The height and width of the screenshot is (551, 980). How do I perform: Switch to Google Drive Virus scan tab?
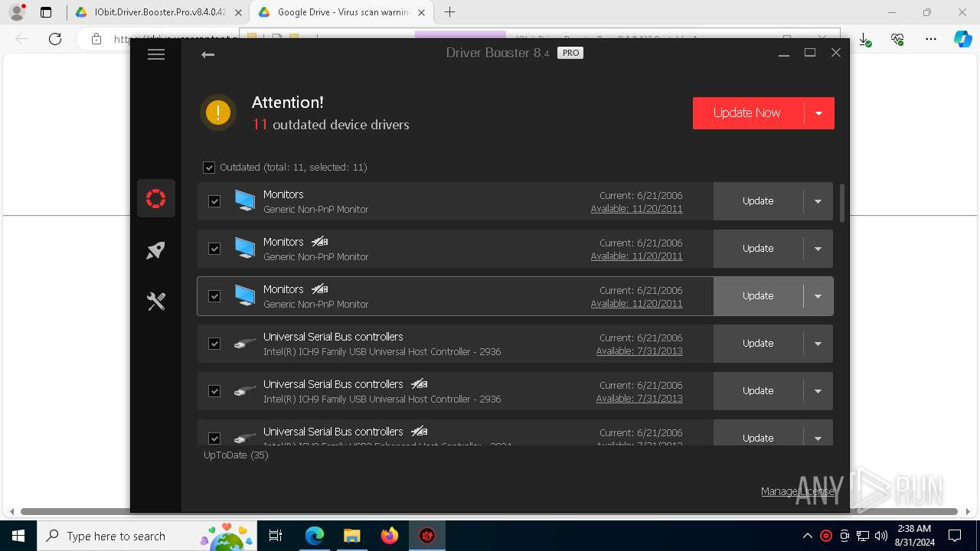point(341,12)
